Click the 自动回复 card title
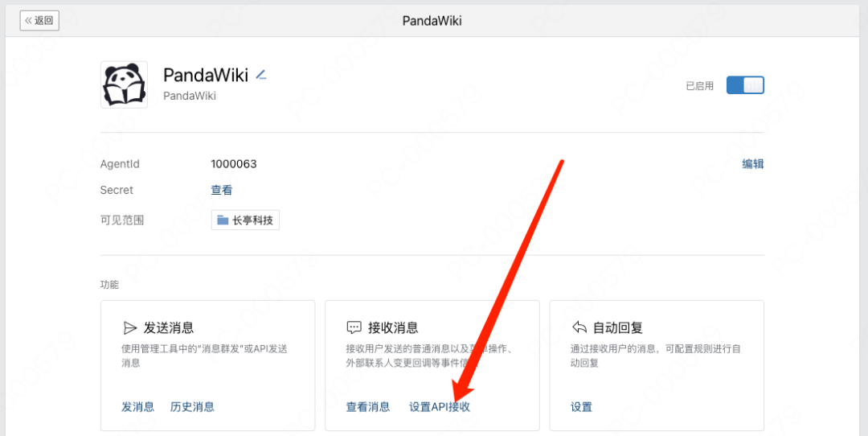Image resolution: width=868 pixels, height=436 pixels. click(618, 328)
